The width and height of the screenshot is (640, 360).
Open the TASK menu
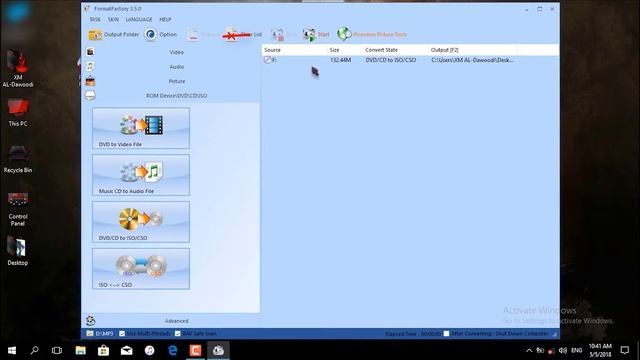point(95,19)
